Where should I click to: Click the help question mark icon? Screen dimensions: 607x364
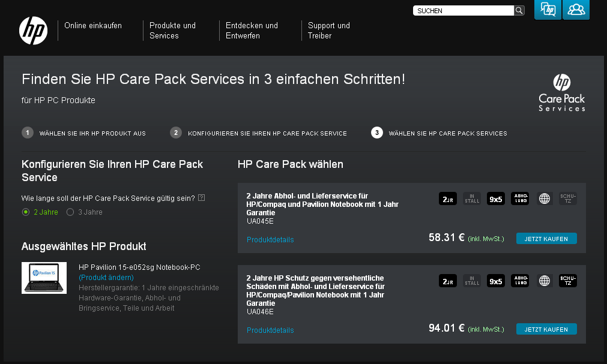pyautogui.click(x=202, y=198)
